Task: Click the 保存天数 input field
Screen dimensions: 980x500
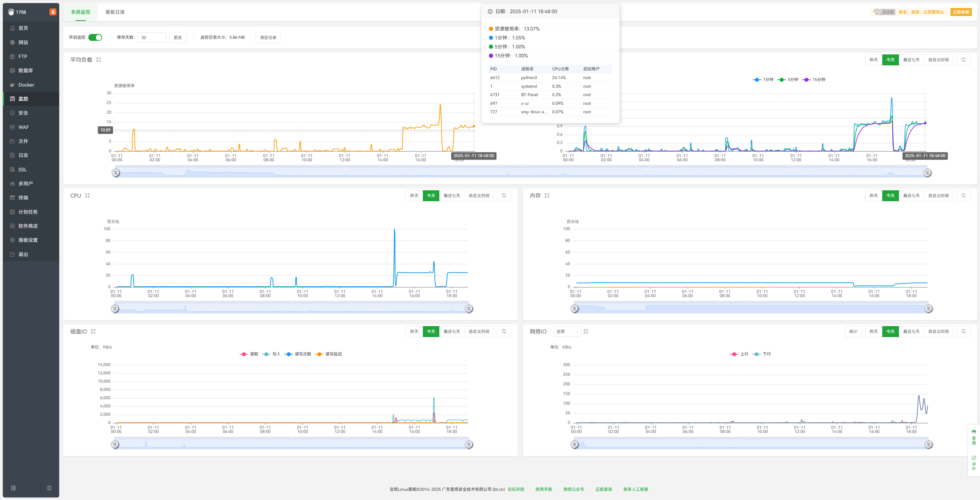Action: click(152, 37)
